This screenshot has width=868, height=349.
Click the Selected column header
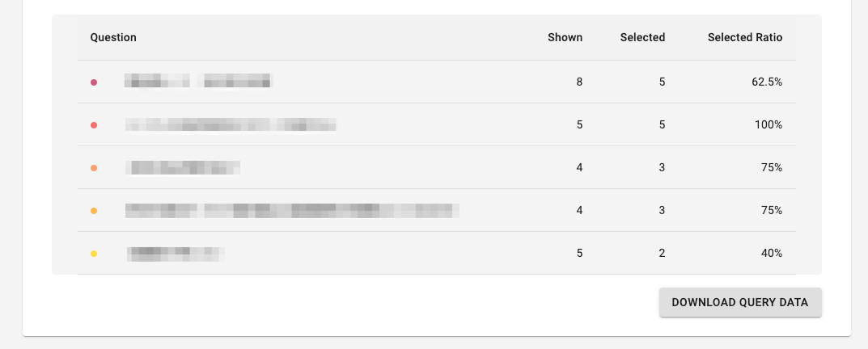tap(642, 38)
